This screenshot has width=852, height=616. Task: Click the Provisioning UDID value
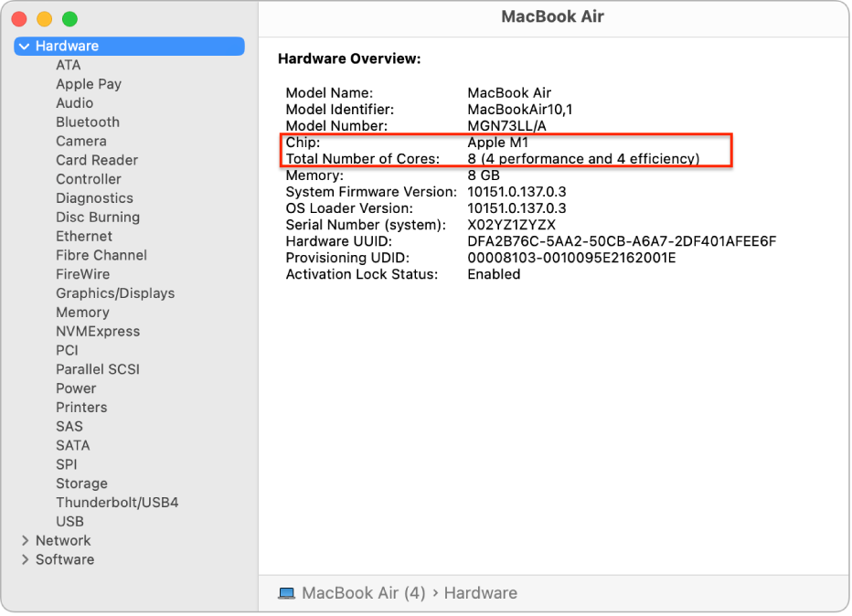[571, 258]
